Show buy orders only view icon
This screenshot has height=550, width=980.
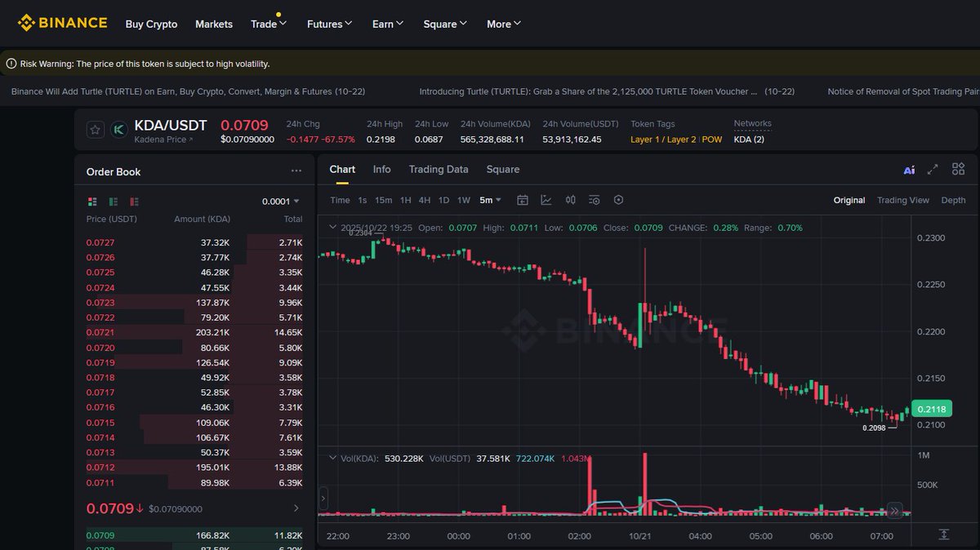[114, 201]
